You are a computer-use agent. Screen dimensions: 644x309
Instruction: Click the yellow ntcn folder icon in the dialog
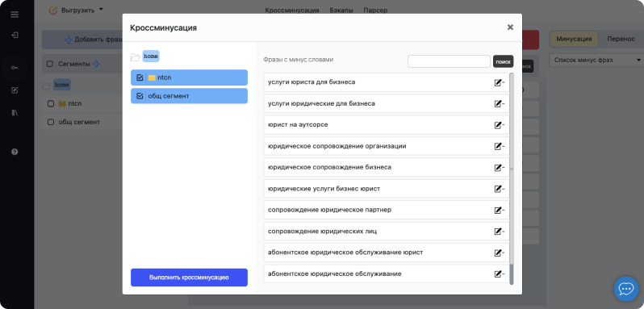pos(152,77)
